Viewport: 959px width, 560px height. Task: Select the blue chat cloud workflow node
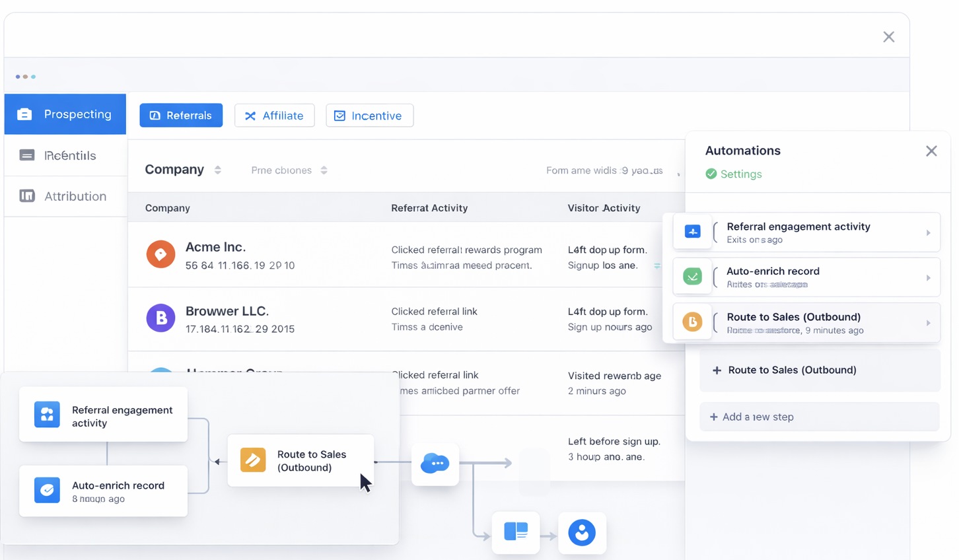(435, 463)
